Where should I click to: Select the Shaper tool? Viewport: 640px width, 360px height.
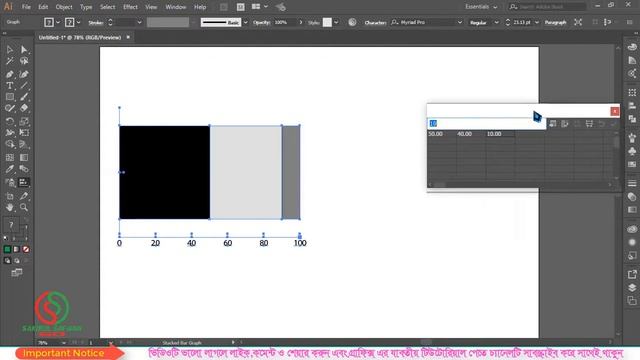pyautogui.click(x=10, y=109)
